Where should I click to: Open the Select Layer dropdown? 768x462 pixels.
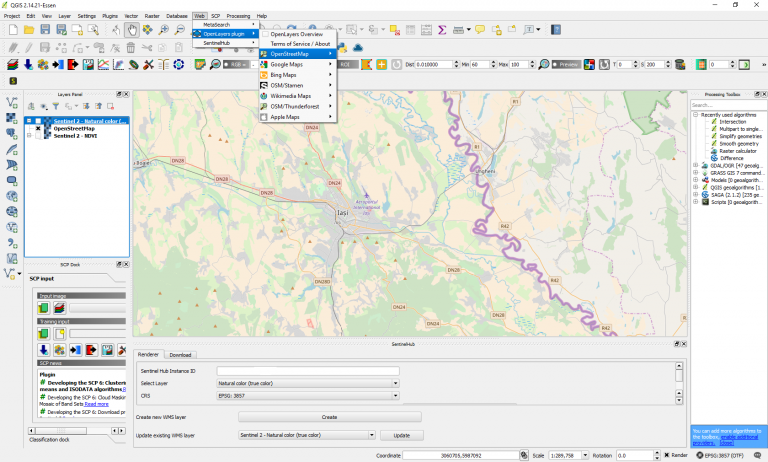[308, 383]
